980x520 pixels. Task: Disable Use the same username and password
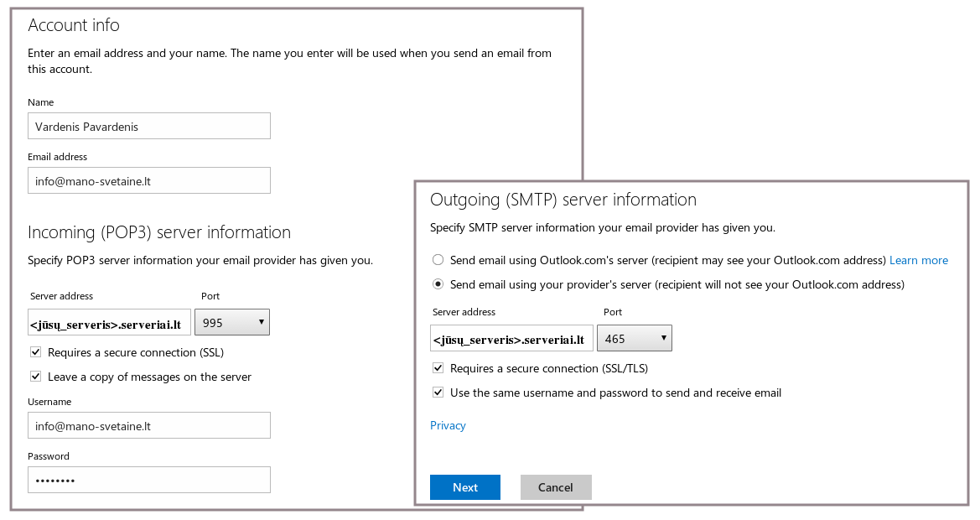point(438,393)
